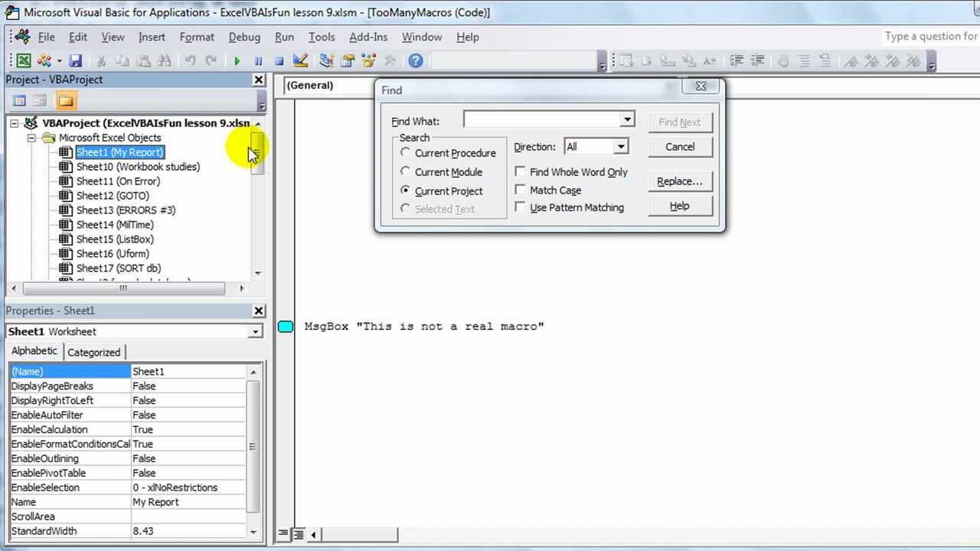Click Toggle Folders icon in Project panel
Viewport: 980px width, 551px height.
click(66, 100)
